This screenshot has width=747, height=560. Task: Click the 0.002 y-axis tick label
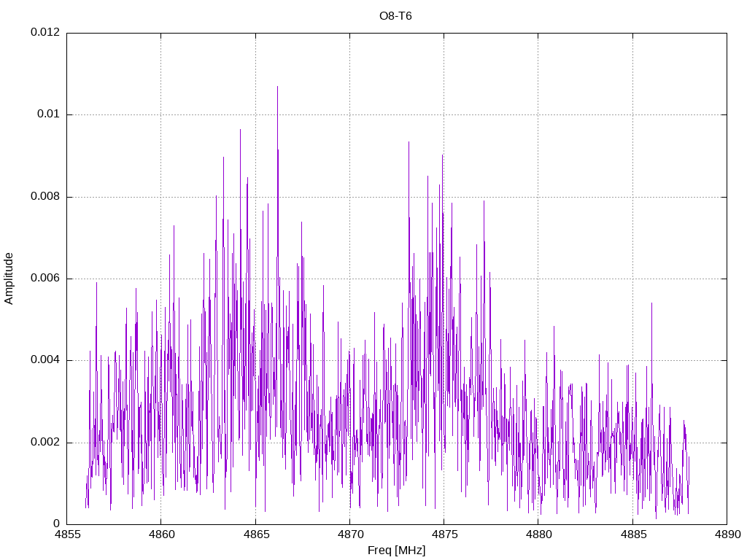coord(45,443)
